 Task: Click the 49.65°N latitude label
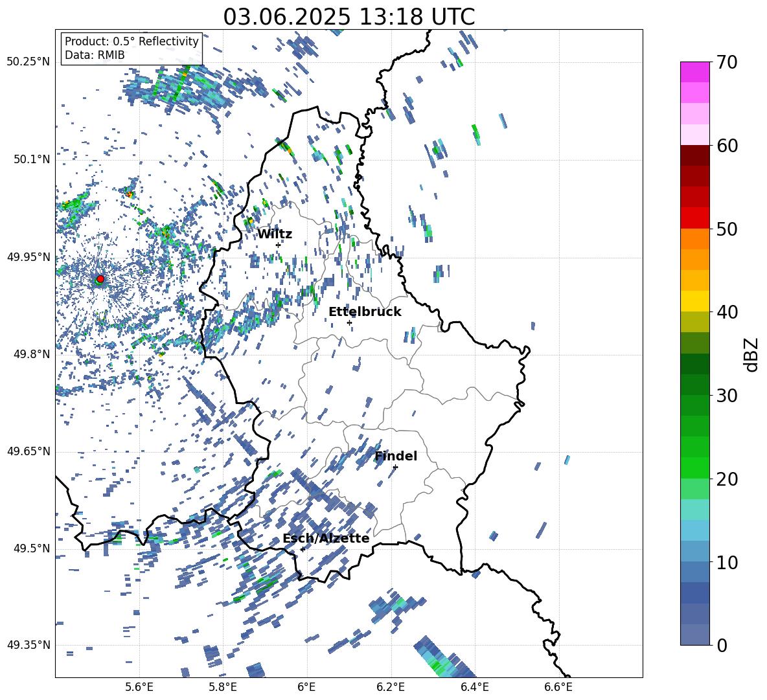point(29,451)
